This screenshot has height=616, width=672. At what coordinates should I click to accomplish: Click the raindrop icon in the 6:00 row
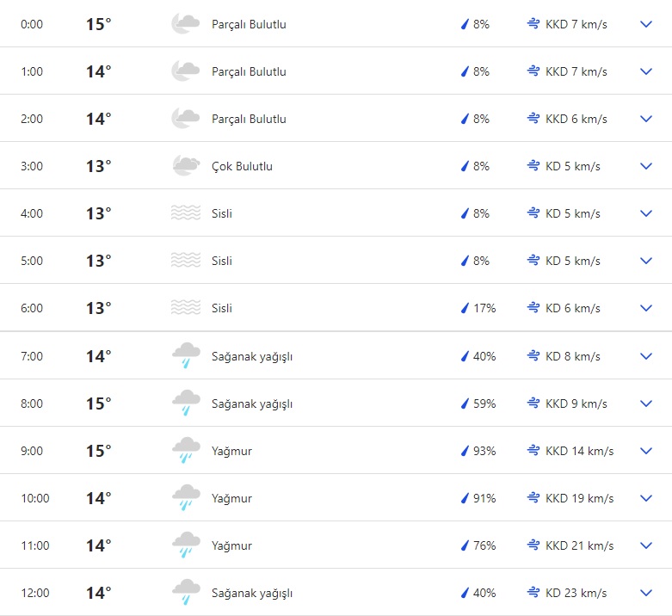(x=465, y=308)
